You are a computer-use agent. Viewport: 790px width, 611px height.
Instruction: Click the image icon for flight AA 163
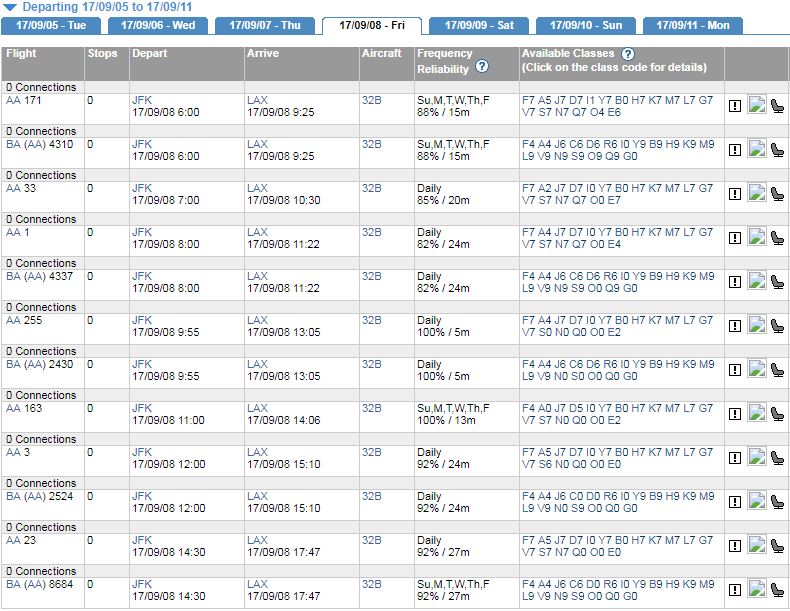[757, 414]
